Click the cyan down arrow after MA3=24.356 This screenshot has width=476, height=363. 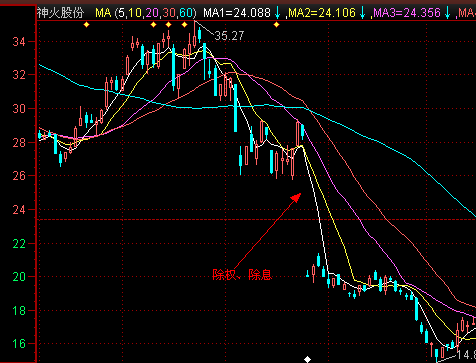pos(448,13)
